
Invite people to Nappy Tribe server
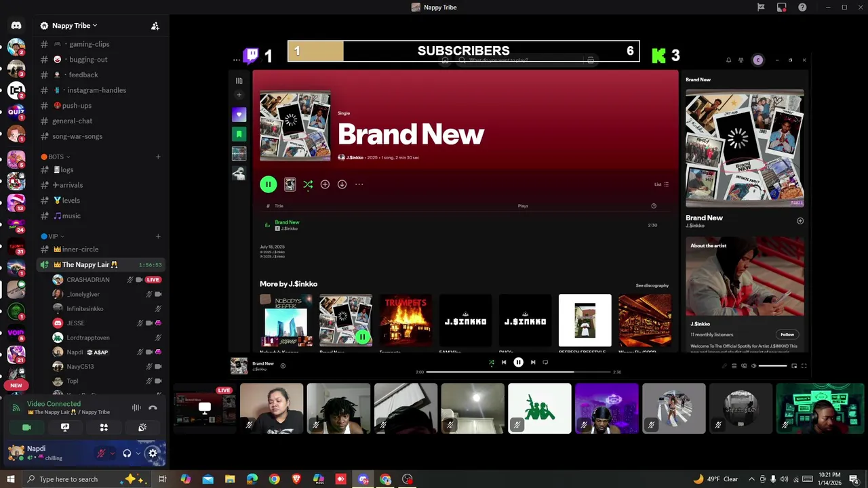pyautogui.click(x=155, y=26)
